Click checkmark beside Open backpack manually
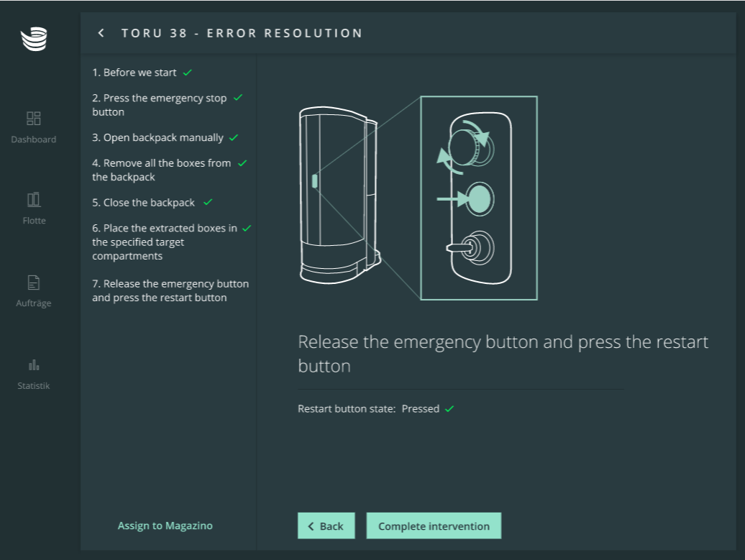The height and width of the screenshot is (560, 745). (233, 138)
